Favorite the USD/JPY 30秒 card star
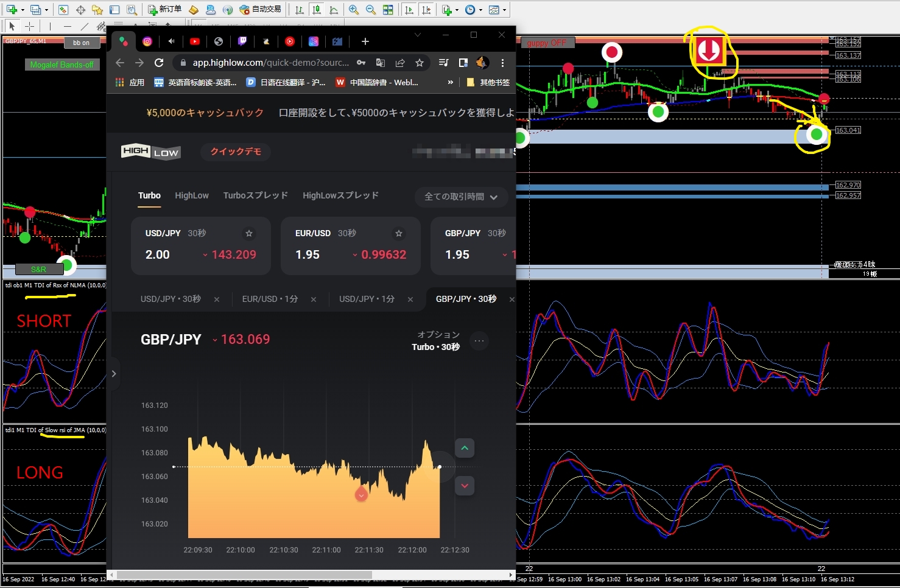The image size is (900, 588). click(249, 233)
